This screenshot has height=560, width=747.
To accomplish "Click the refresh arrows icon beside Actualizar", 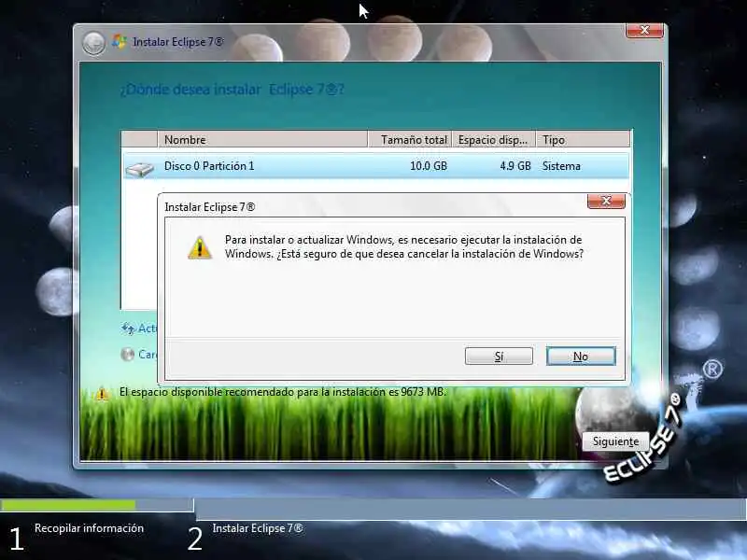I will 128,329.
